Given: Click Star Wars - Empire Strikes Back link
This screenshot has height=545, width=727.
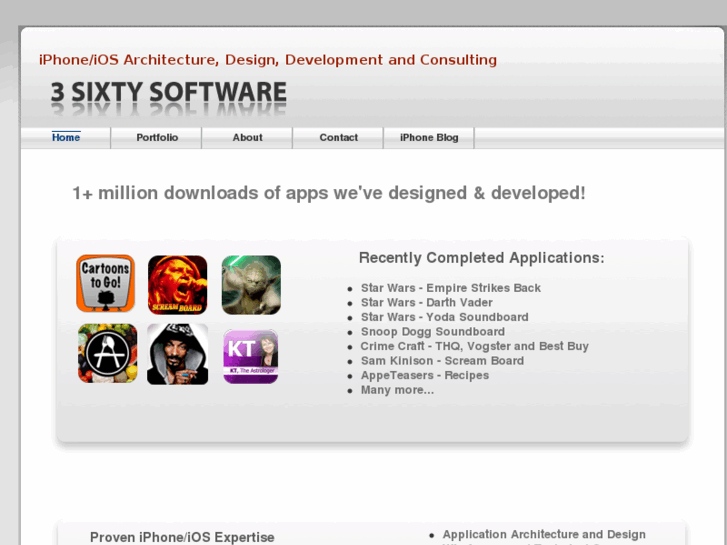Looking at the screenshot, I should pyautogui.click(x=450, y=288).
